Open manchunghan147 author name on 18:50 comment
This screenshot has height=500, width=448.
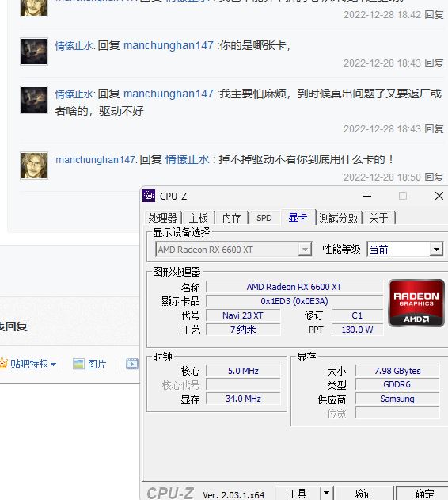pyautogui.click(x=96, y=159)
